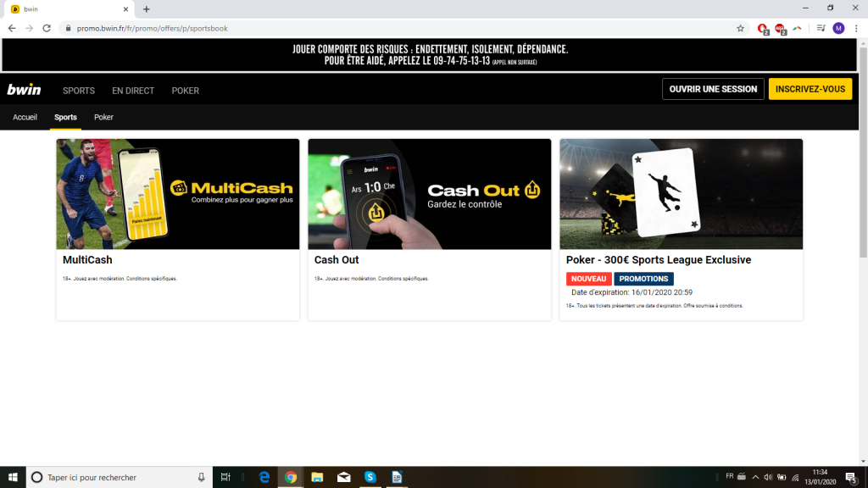Go back with browser back arrow
The image size is (868, 488).
[x=12, y=28]
